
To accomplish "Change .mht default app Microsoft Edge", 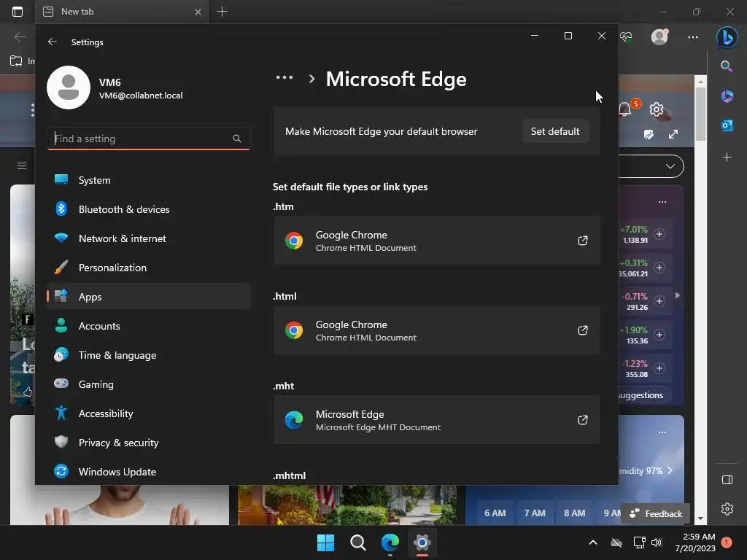I will [x=436, y=420].
